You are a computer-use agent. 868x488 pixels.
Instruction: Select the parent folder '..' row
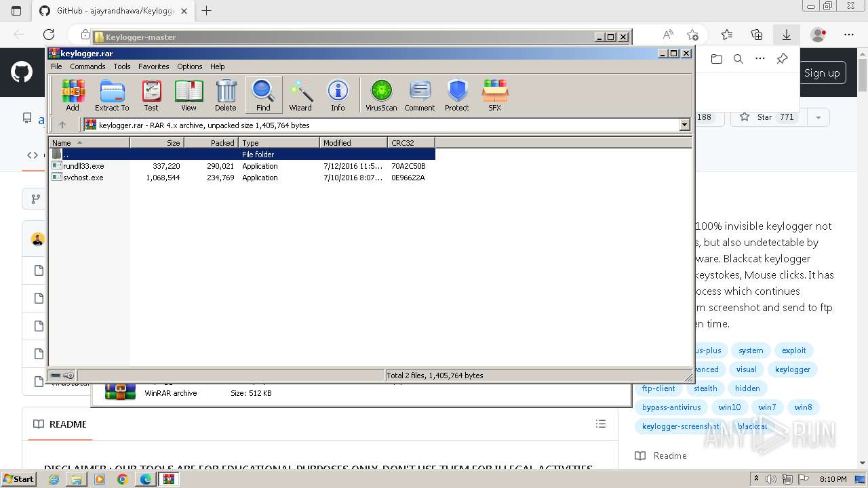pyautogui.click(x=242, y=155)
